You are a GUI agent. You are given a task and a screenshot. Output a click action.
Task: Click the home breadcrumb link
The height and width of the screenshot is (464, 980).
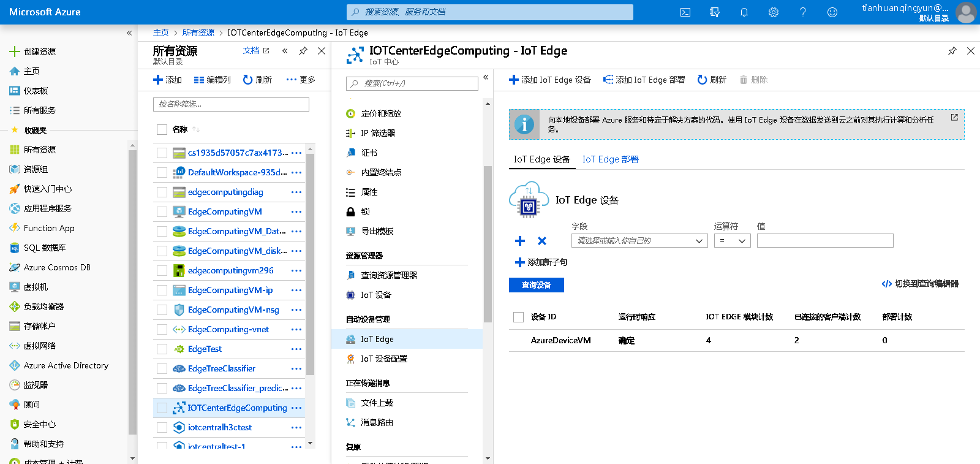[161, 32]
